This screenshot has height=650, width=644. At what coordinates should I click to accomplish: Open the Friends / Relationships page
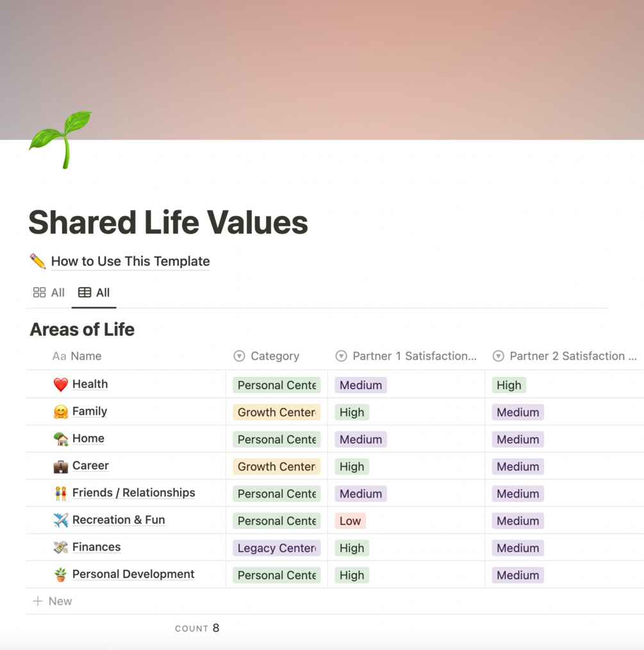133,493
